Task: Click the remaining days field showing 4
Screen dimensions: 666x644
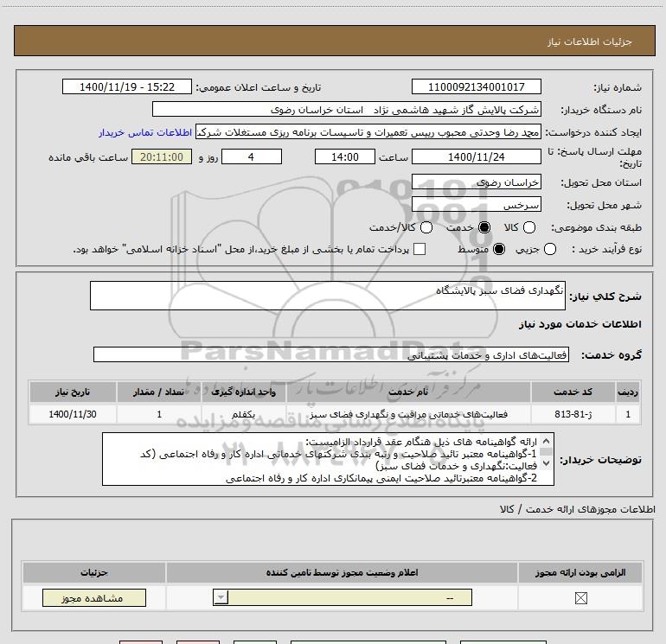Action: (252, 157)
